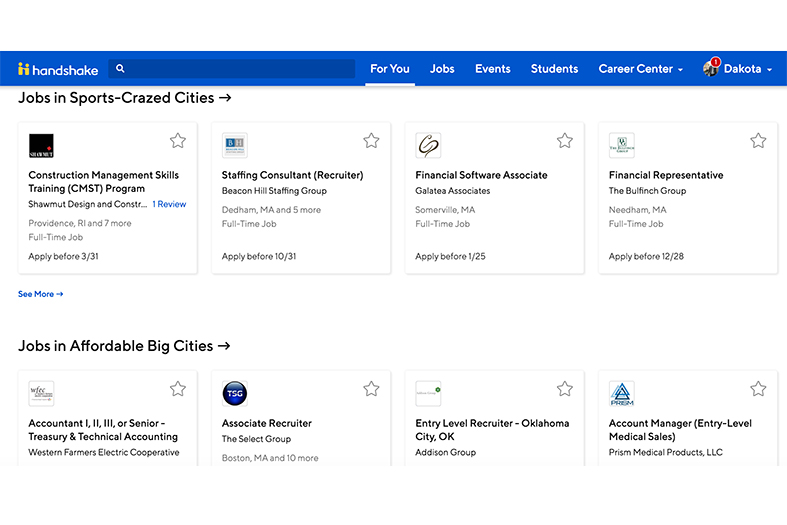Favorite the Staffing Consultant (Recruiter) job
787x525 pixels.
371,141
